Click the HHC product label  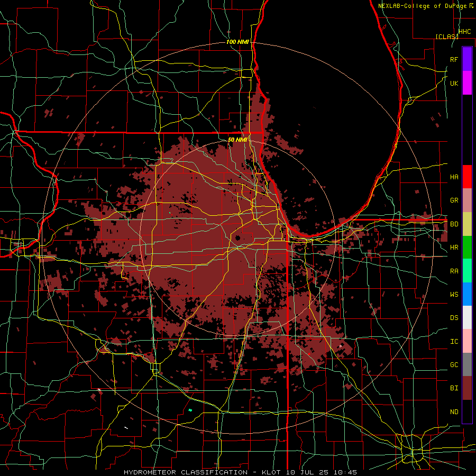click(x=465, y=32)
